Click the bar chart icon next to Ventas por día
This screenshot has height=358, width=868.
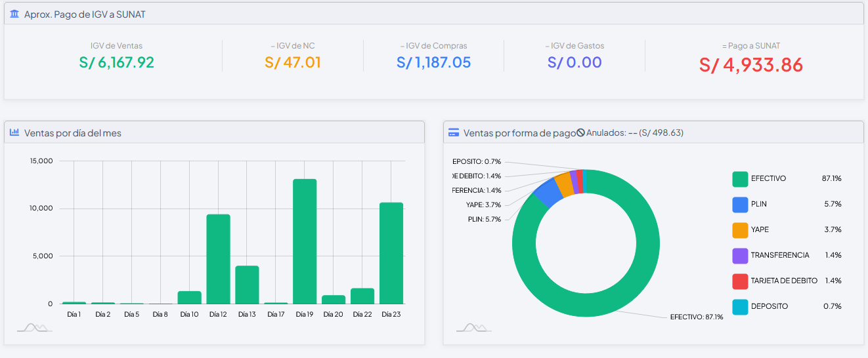pos(14,132)
